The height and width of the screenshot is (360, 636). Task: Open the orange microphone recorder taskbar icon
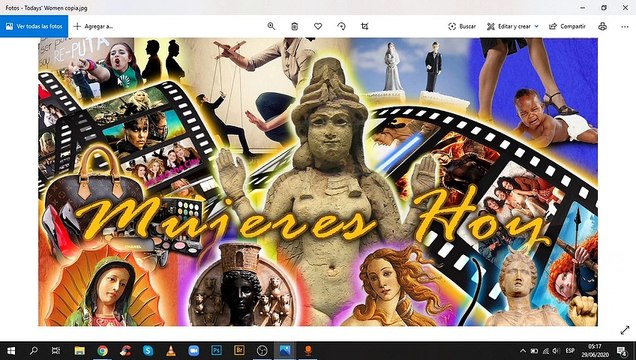click(308, 351)
